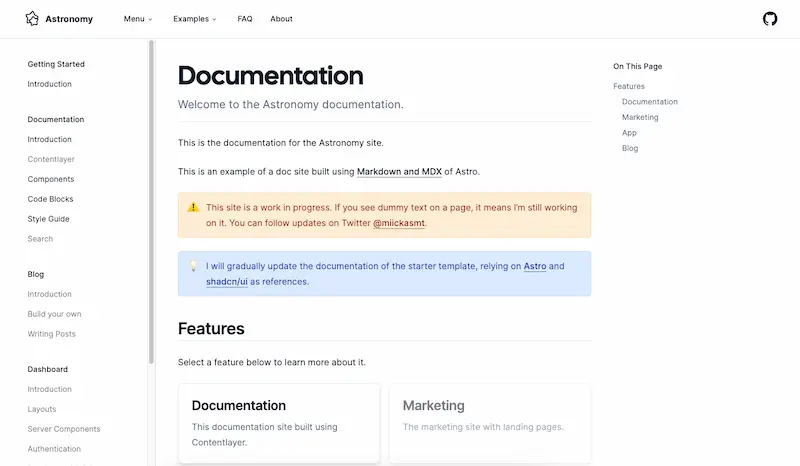Click the Astro reference link
The width and height of the screenshot is (800, 466).
point(535,267)
